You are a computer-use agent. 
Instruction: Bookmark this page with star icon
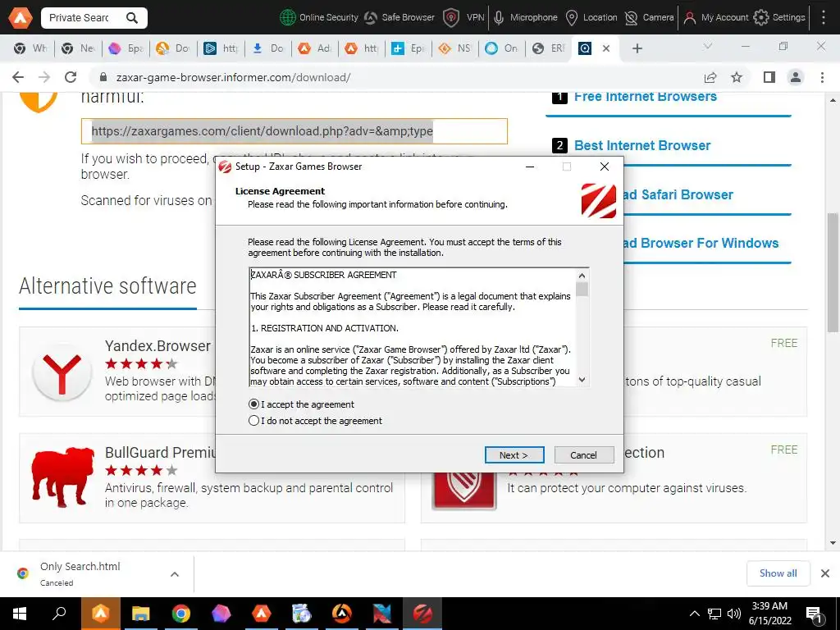(x=737, y=77)
